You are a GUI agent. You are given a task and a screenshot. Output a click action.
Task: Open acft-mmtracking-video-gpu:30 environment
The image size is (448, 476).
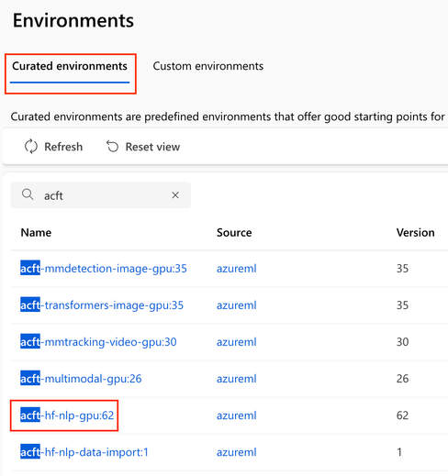tap(98, 342)
